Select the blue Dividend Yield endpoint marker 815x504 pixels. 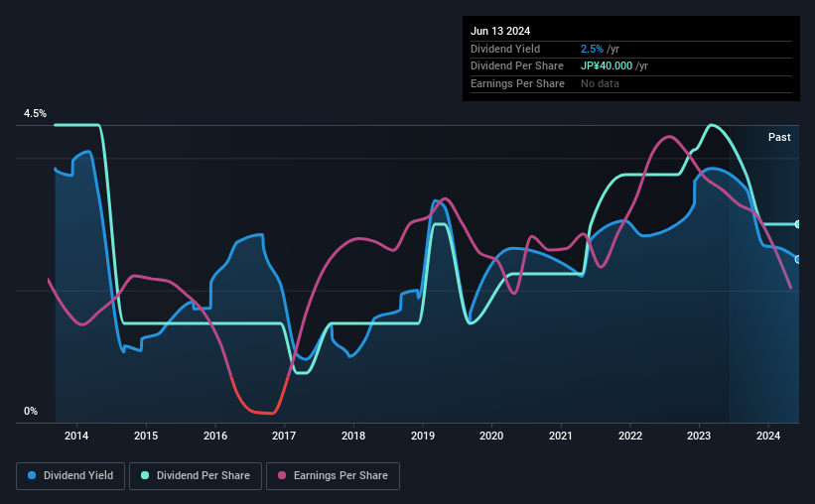click(798, 259)
